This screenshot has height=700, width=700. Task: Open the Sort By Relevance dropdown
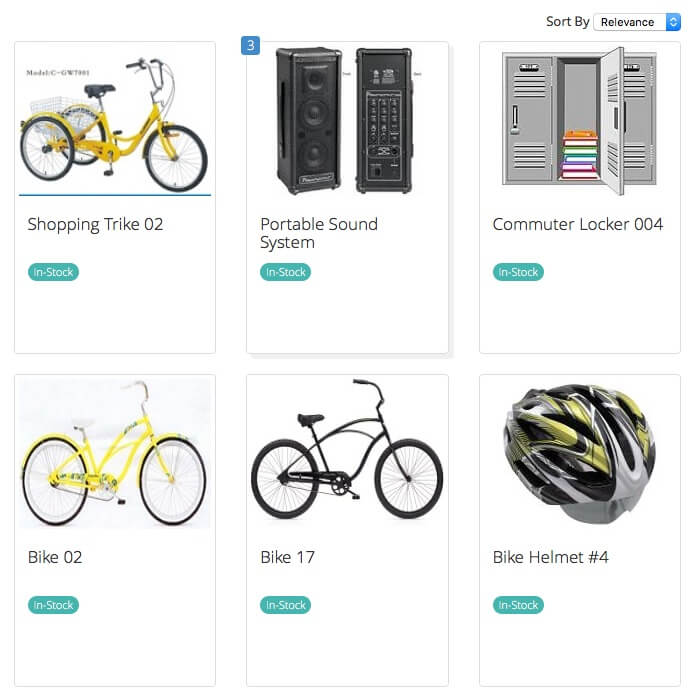click(x=636, y=22)
